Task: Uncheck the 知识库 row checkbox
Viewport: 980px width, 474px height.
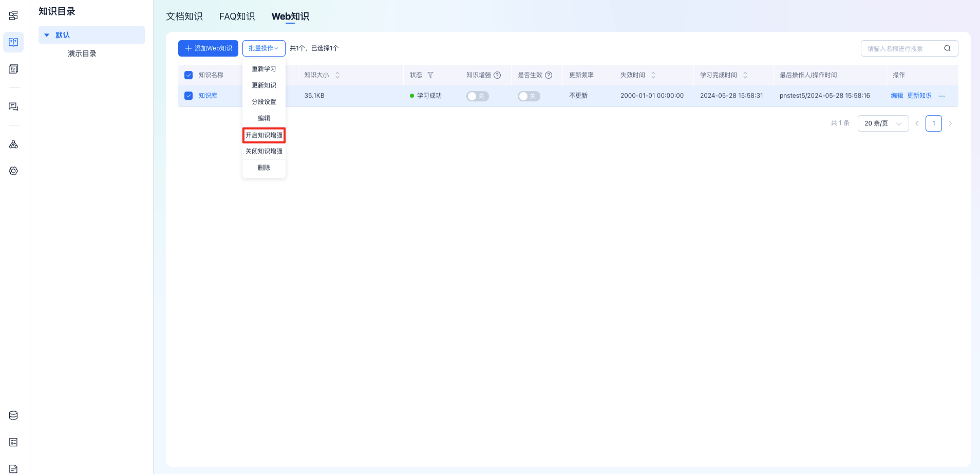Action: [189, 96]
